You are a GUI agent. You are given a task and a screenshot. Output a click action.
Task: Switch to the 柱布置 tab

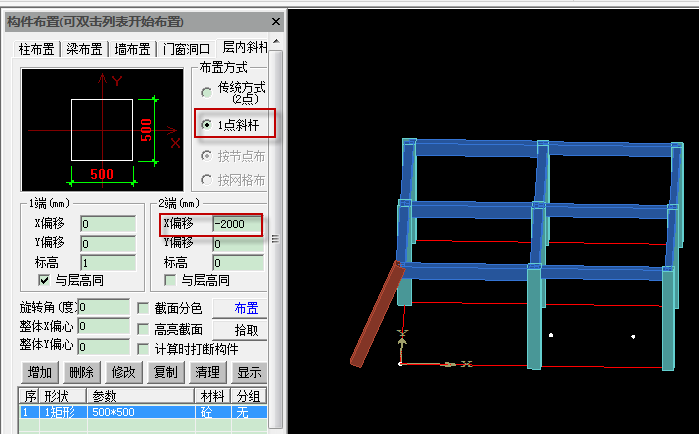38,49
